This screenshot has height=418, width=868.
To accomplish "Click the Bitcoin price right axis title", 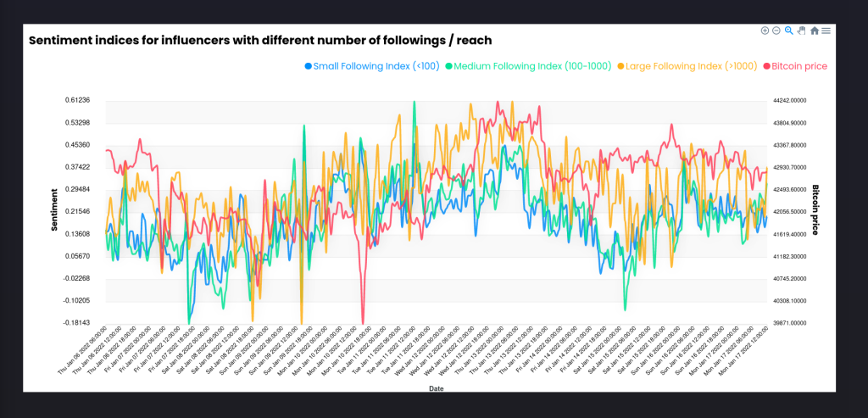I will click(816, 209).
